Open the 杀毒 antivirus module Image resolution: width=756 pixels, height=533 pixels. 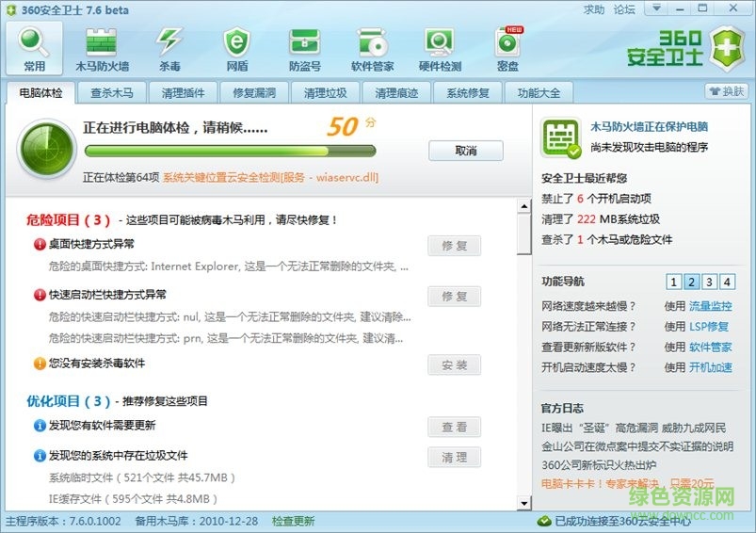coord(169,49)
